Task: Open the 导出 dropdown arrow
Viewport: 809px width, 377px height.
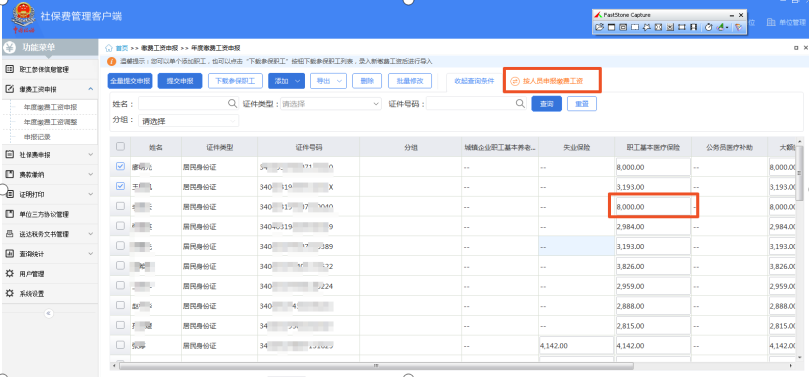Action: tap(340, 81)
